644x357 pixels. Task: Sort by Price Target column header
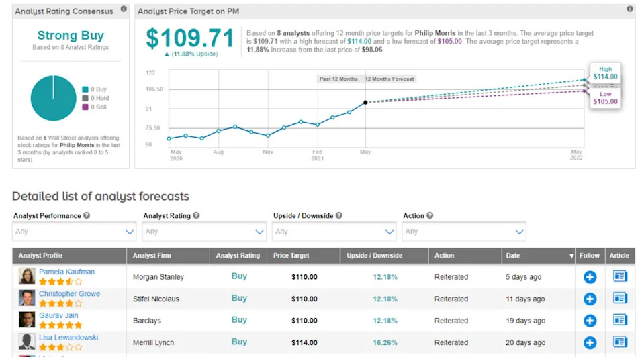point(291,256)
